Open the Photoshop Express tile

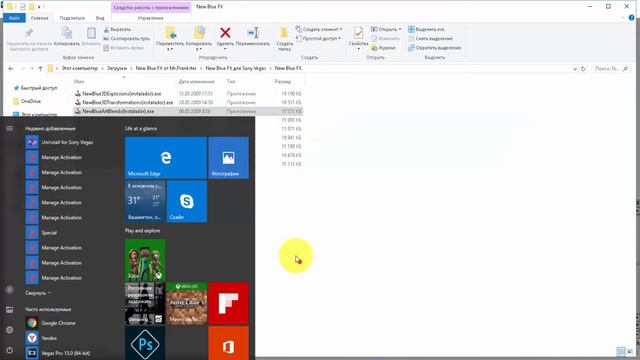[145, 343]
